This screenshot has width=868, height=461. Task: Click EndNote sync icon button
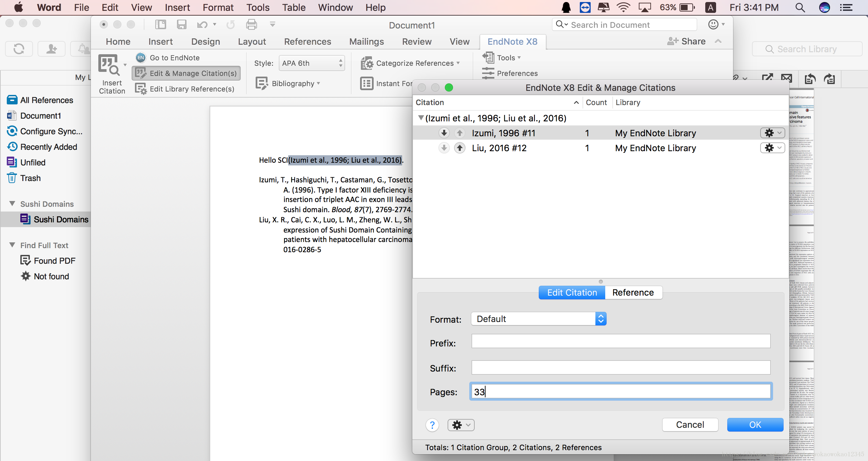coord(19,49)
